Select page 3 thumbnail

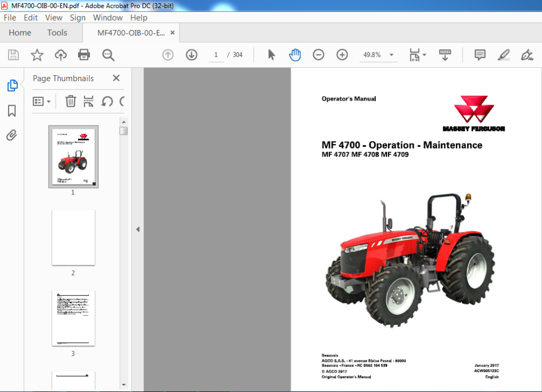73,318
